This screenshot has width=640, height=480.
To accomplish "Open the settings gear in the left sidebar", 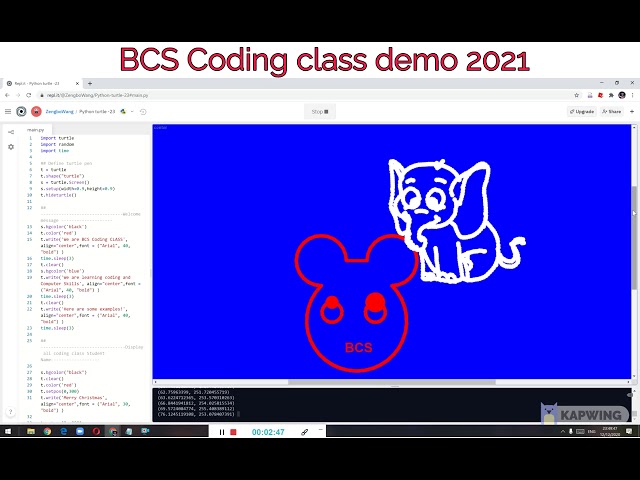I will [x=11, y=147].
